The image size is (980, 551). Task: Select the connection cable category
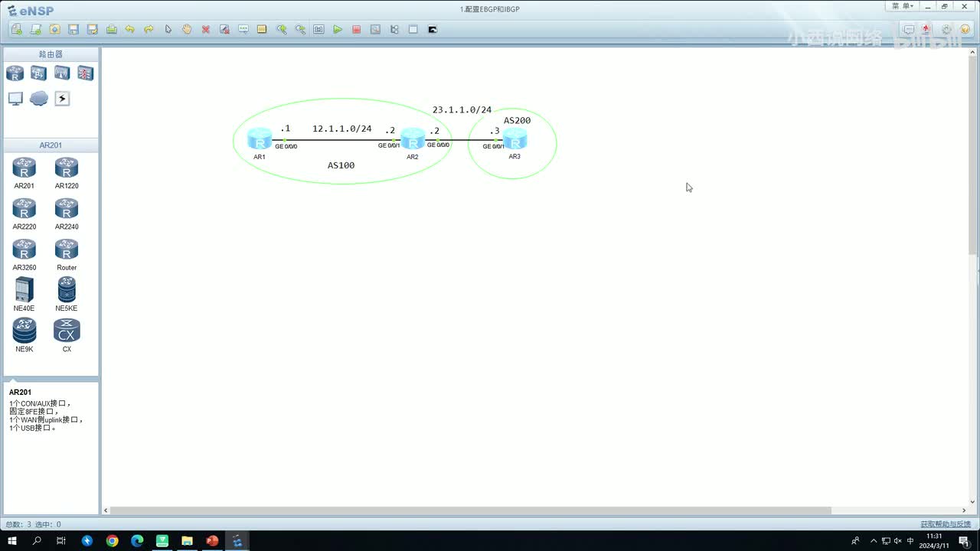point(62,99)
